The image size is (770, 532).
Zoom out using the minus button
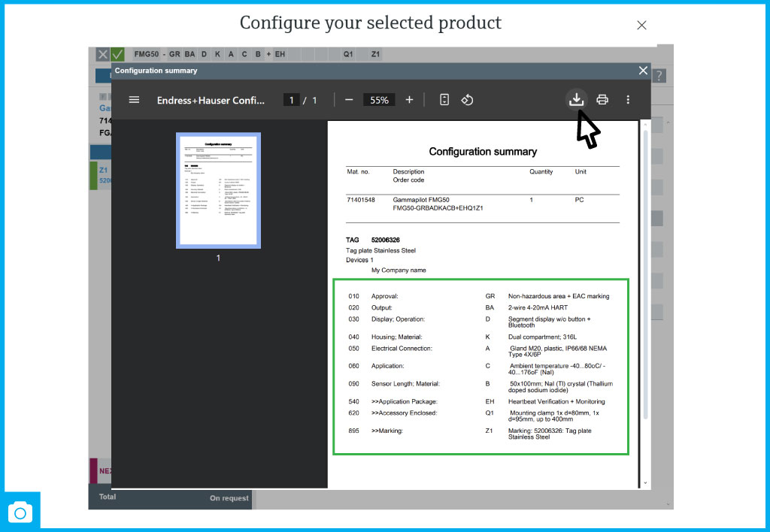349,100
